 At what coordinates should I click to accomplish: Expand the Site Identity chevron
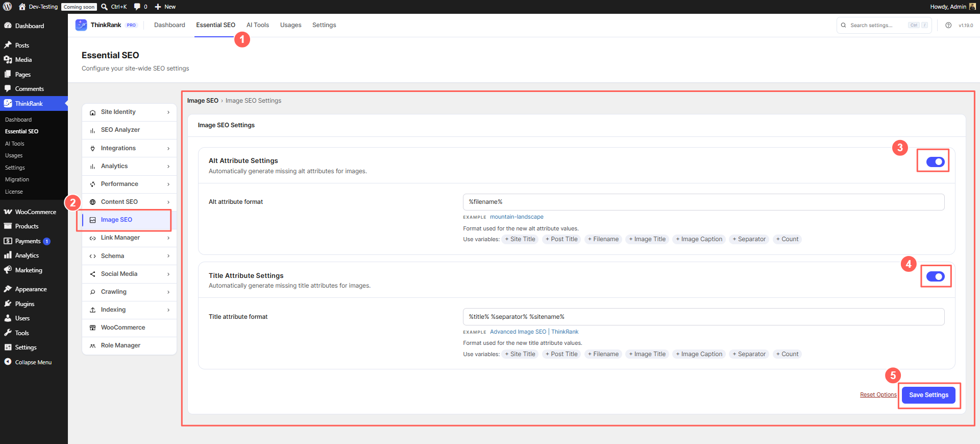point(168,112)
